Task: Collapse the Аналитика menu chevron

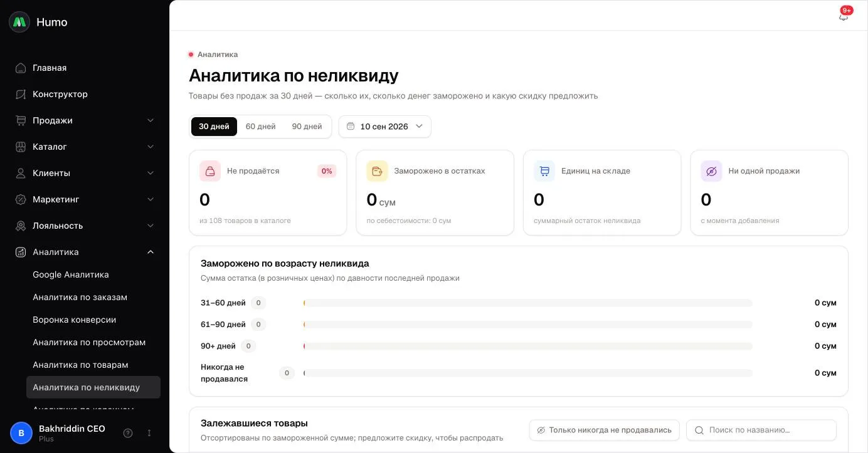Action: coord(151,252)
